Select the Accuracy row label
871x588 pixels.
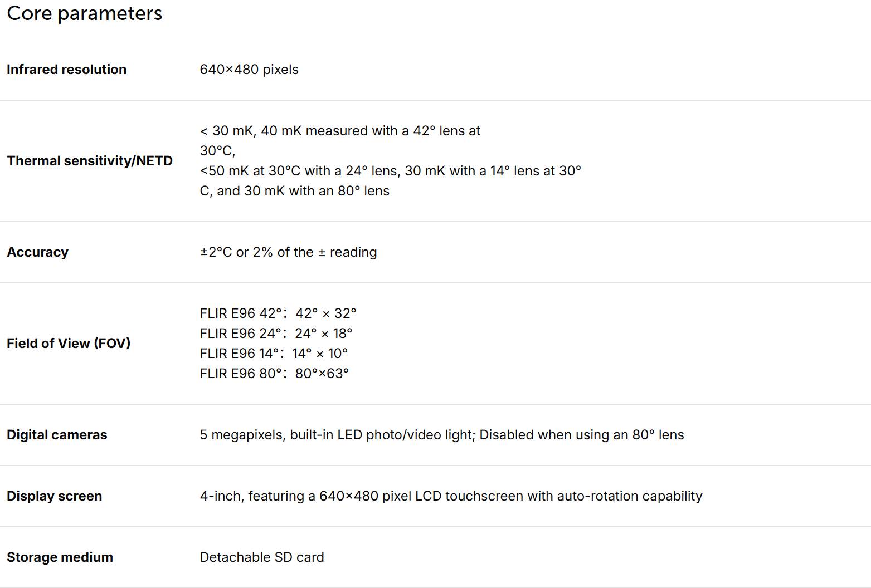[37, 252]
